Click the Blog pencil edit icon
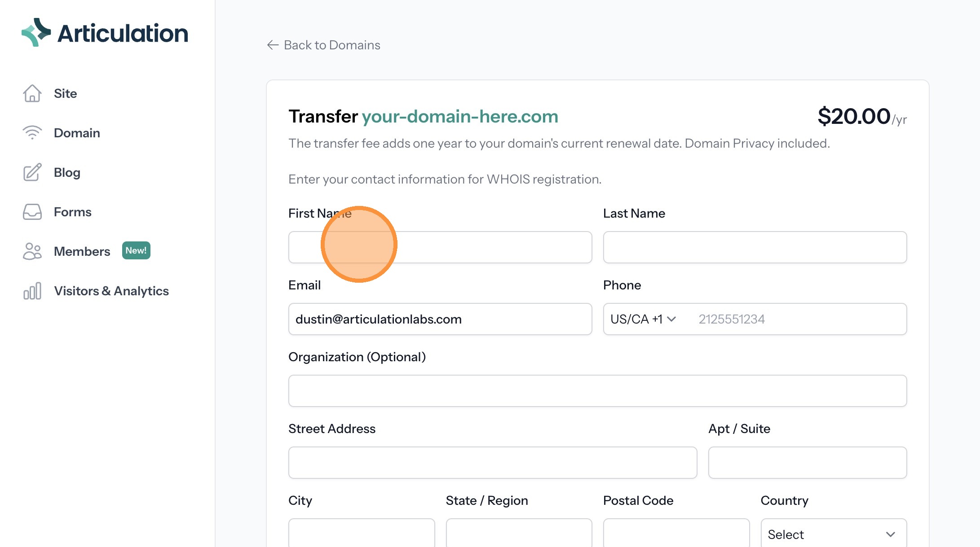Screen dimensions: 980x547 (x=32, y=172)
